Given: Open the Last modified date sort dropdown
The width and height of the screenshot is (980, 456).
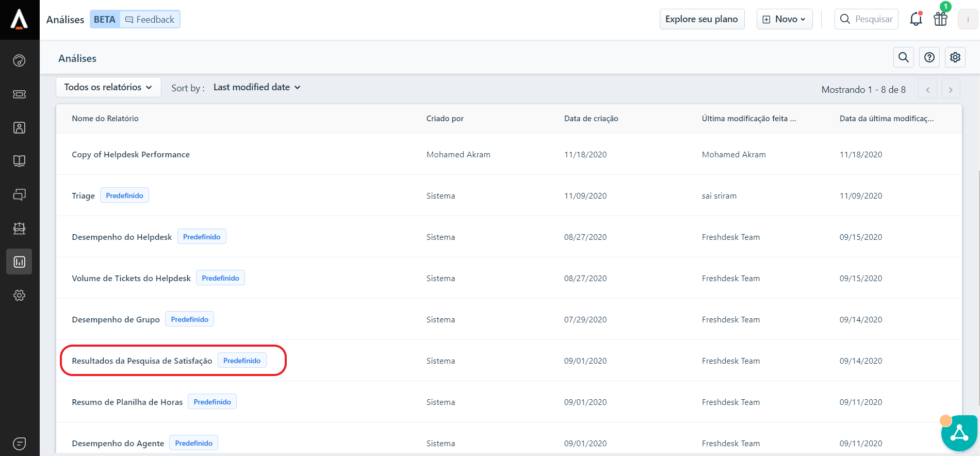Looking at the screenshot, I should [x=256, y=87].
